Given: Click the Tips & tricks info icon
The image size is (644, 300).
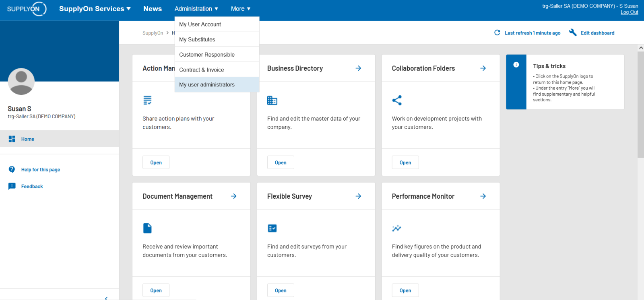Looking at the screenshot, I should pyautogui.click(x=516, y=65).
